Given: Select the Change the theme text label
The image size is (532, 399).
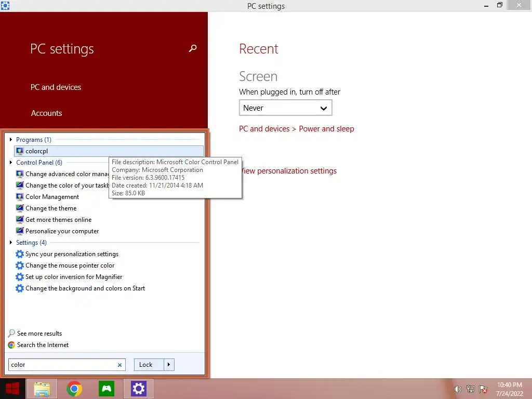Looking at the screenshot, I should coord(51,208).
